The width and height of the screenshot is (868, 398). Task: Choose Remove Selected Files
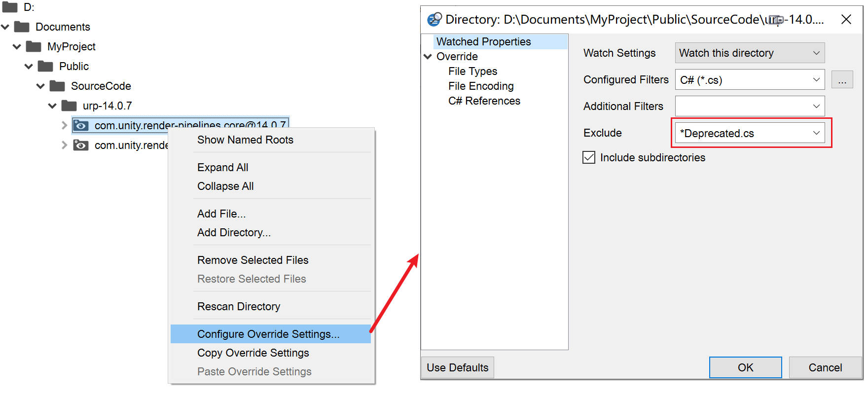271,260
